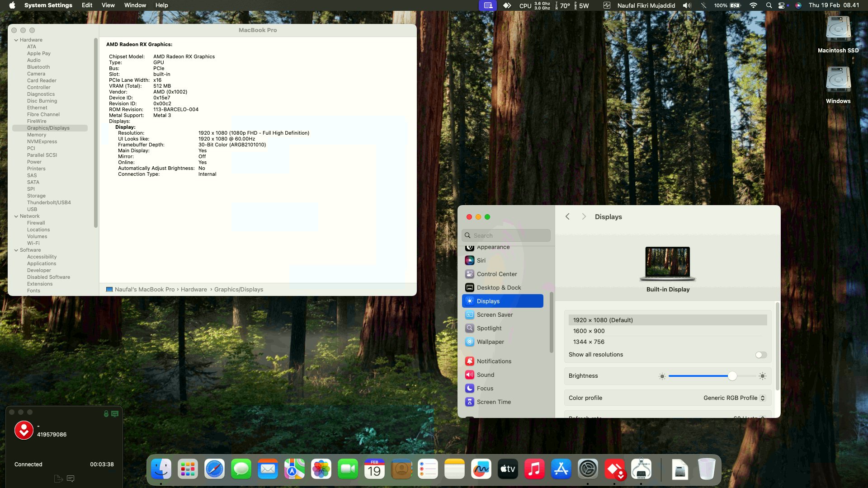Screen dimensions: 868x488
Task: Open System Settings gear in Dock
Action: [x=588, y=469]
